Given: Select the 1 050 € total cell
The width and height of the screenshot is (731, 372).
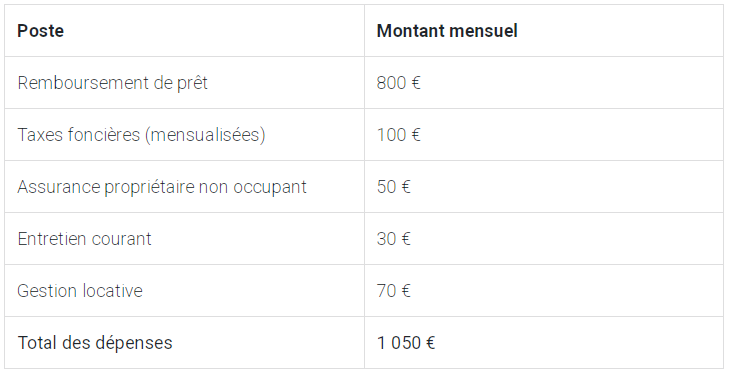Looking at the screenshot, I should click(544, 343).
